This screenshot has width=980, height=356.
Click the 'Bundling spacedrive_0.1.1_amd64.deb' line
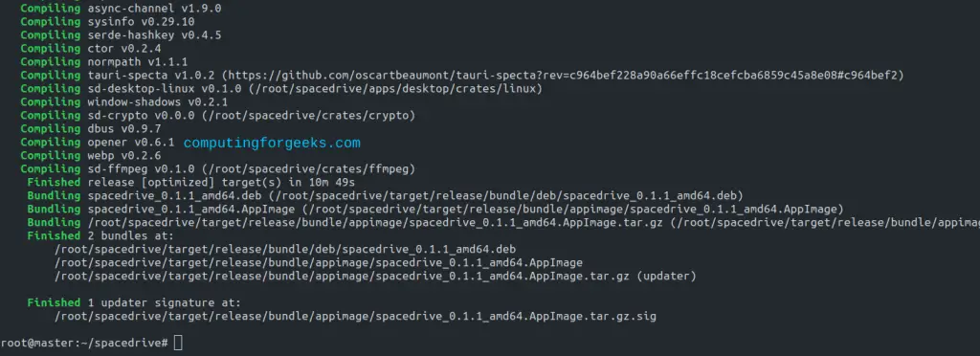pos(385,195)
